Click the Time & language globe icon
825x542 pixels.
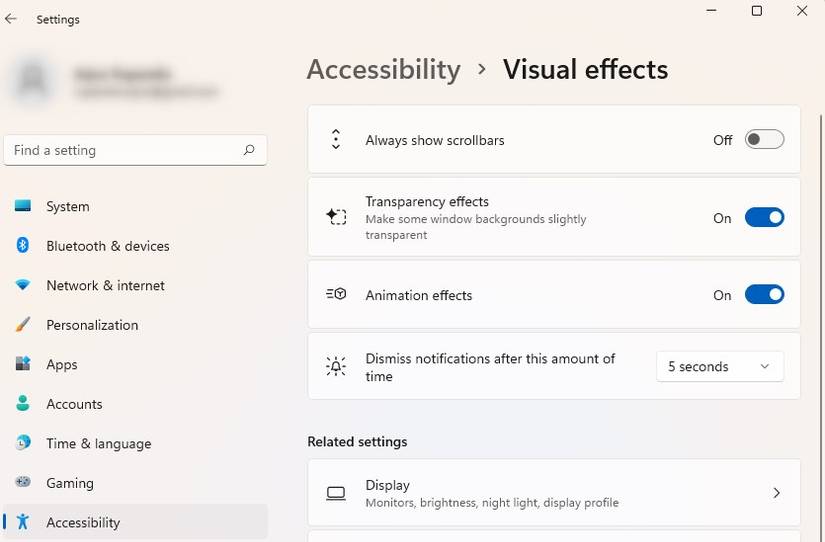[23, 443]
